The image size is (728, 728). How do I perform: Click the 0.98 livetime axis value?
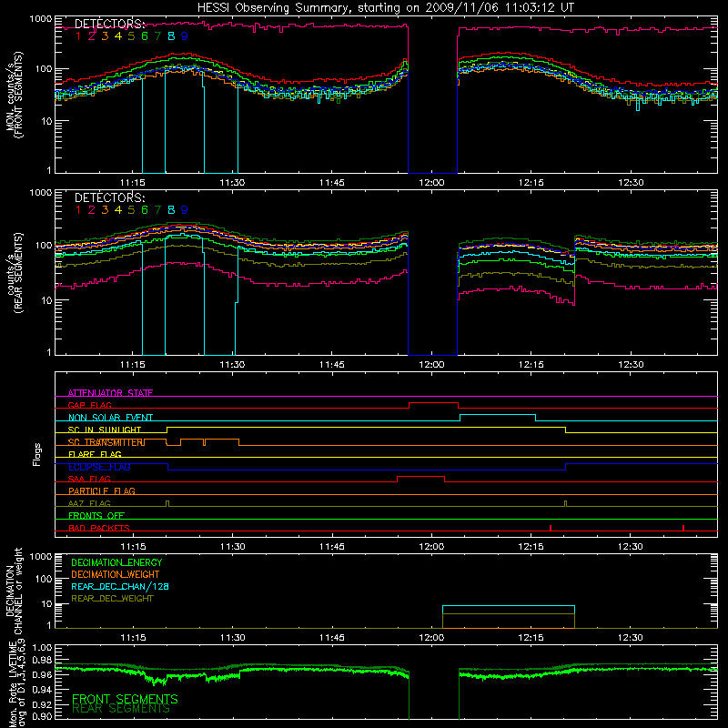click(x=42, y=661)
